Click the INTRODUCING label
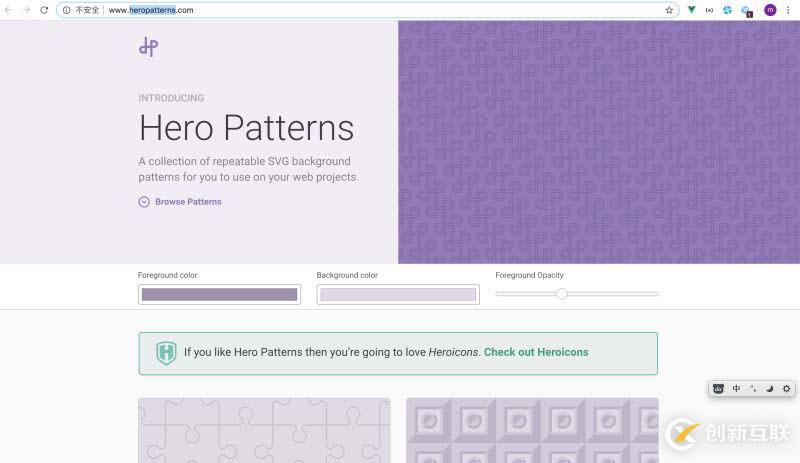This screenshot has height=463, width=800. tap(171, 98)
